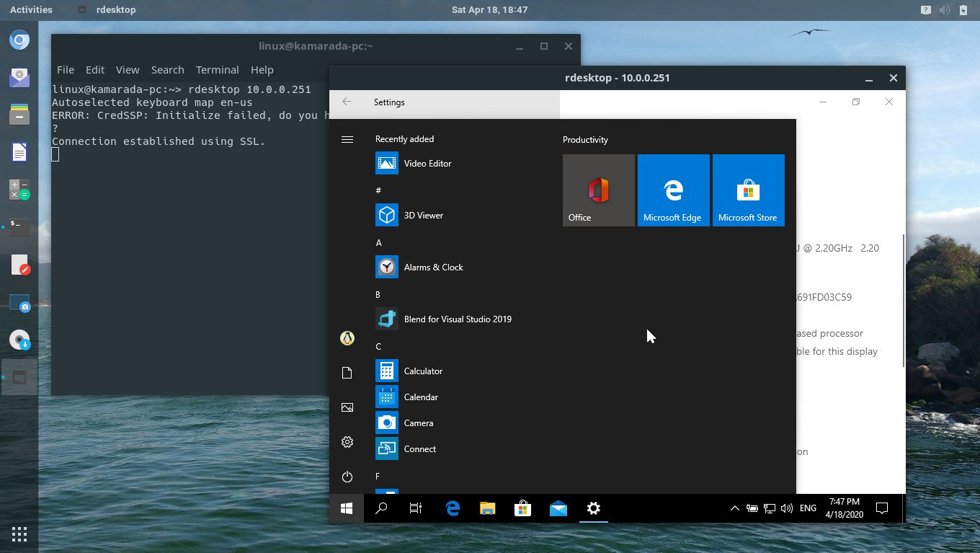Launch Mail from the Windows taskbar
980x553 pixels.
tap(558, 508)
